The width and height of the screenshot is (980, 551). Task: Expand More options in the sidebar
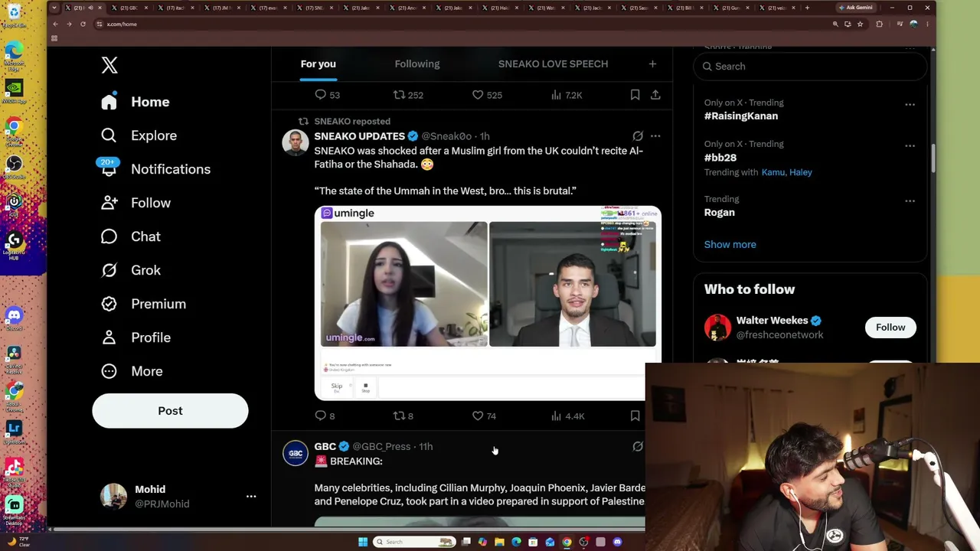pyautogui.click(x=132, y=371)
